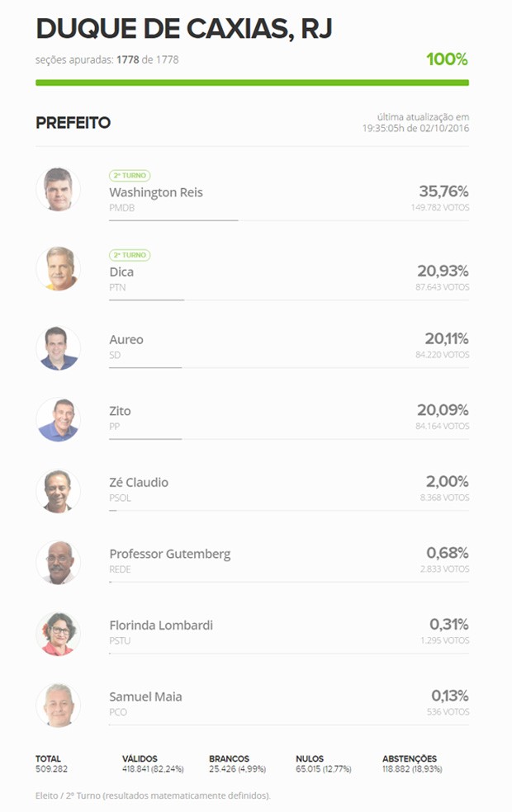Click the NULOS vote statistic
Screen dimensions: 512x812
(324, 764)
